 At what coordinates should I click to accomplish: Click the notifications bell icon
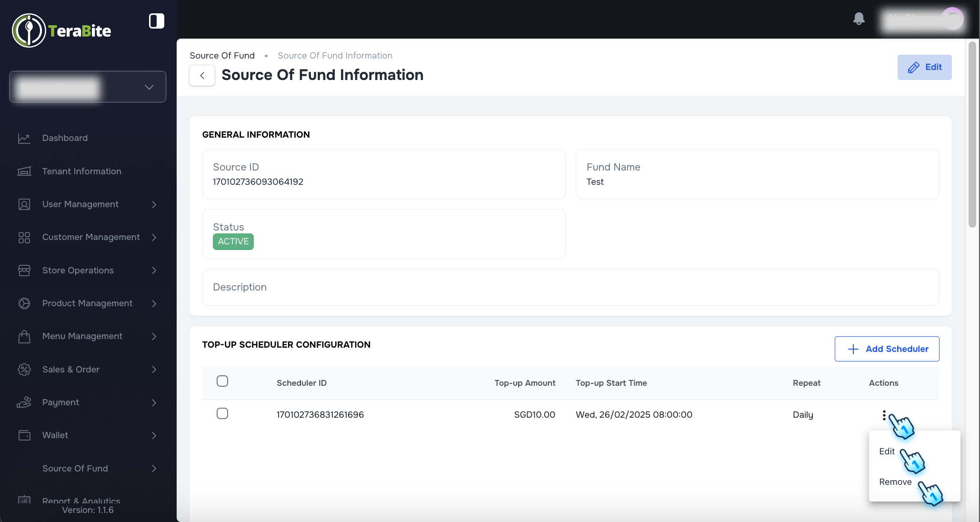[x=859, y=19]
